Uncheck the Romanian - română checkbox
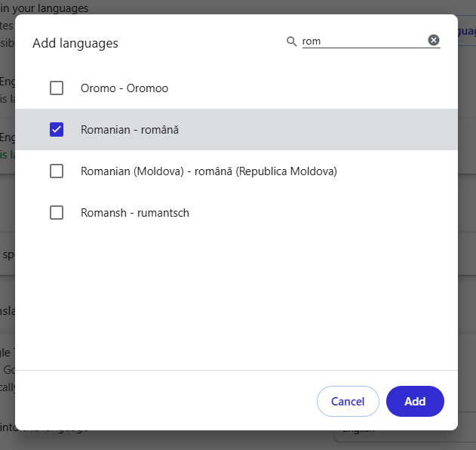Image resolution: width=476 pixels, height=450 pixels. pos(57,130)
